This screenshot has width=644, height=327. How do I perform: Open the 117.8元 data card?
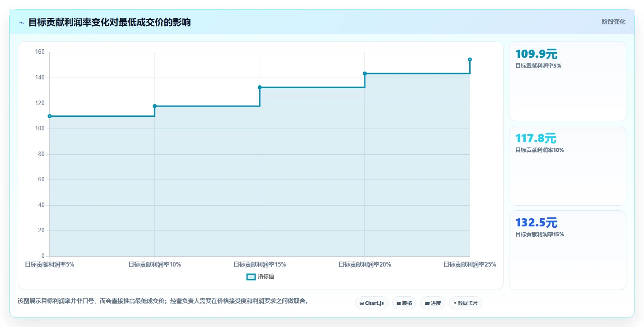568,166
